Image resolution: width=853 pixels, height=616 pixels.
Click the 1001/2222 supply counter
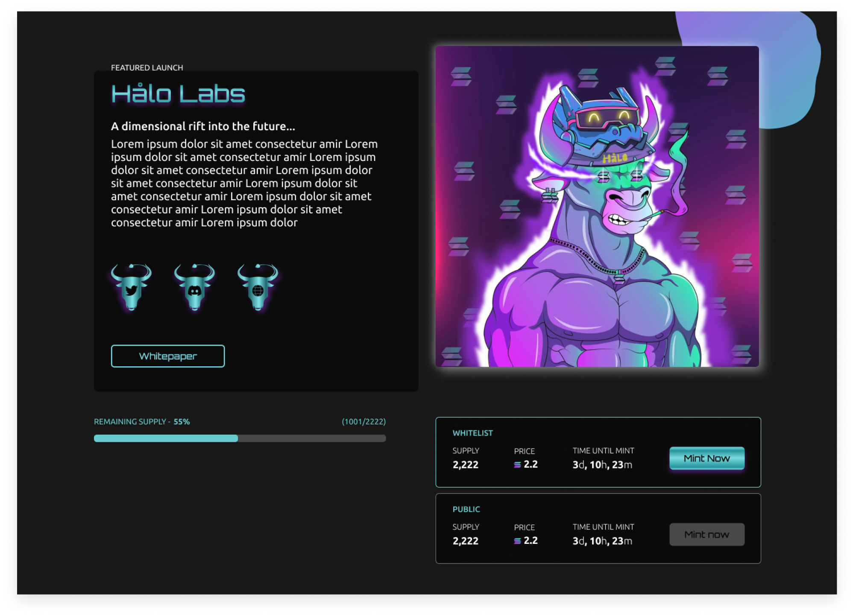pos(363,422)
